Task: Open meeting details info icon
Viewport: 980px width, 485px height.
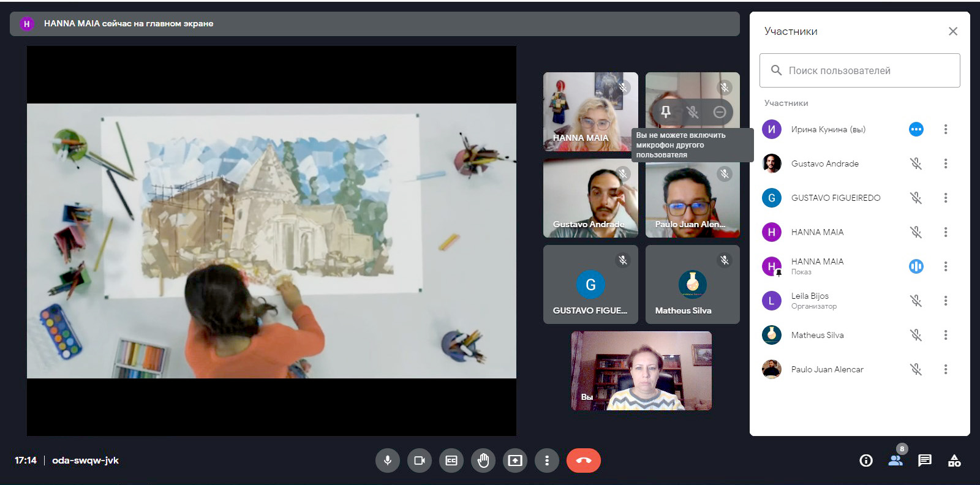Action: (866, 461)
